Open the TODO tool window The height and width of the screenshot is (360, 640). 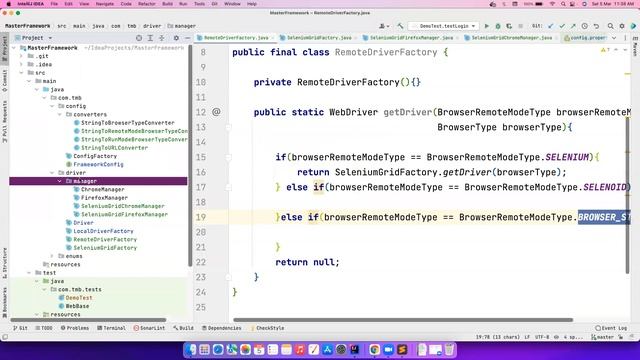pyautogui.click(x=44, y=328)
